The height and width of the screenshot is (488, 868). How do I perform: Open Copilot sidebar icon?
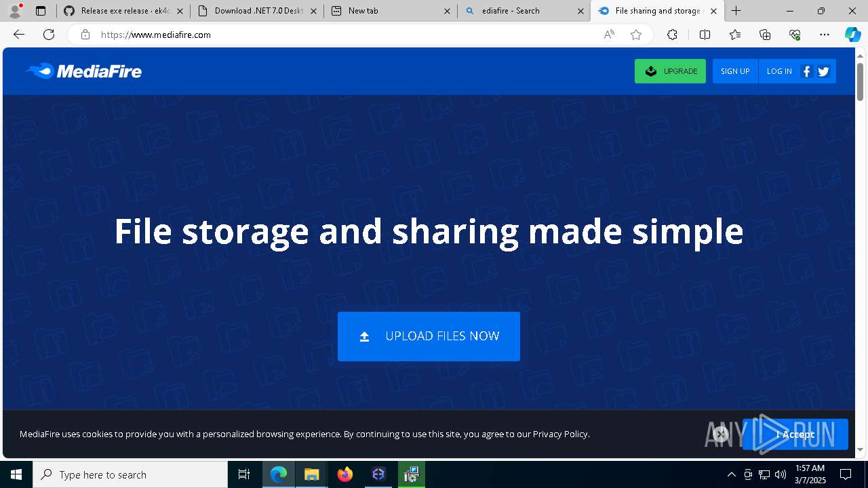pyautogui.click(x=852, y=35)
